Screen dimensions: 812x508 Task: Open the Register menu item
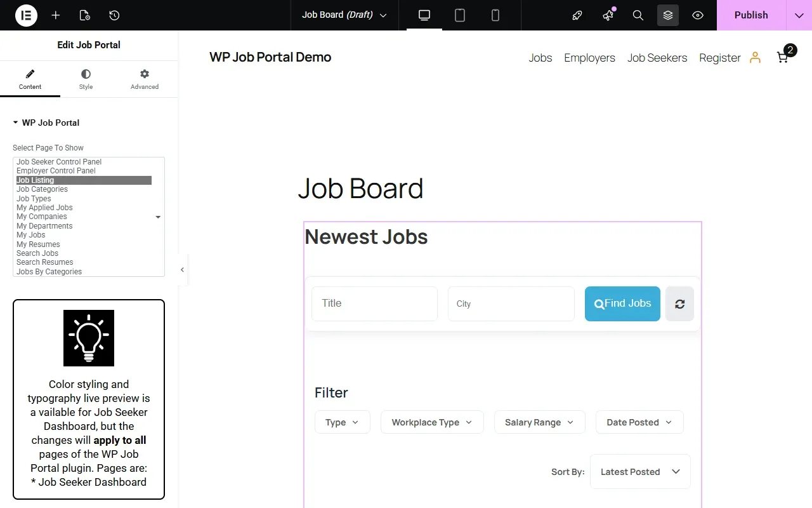[720, 58]
